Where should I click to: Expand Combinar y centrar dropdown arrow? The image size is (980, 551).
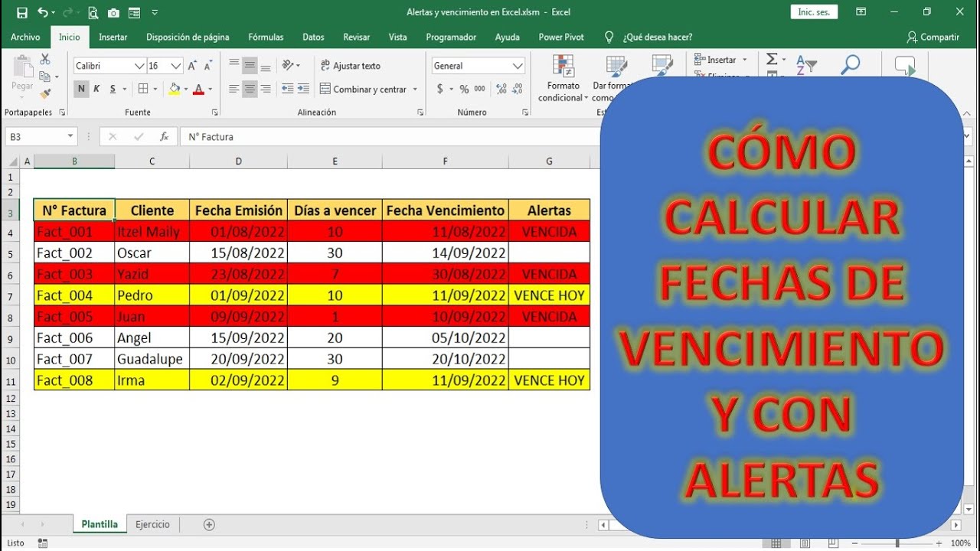pos(415,90)
